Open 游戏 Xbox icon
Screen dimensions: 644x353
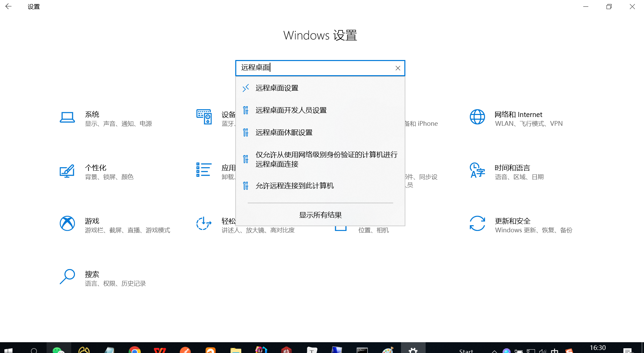tap(67, 224)
